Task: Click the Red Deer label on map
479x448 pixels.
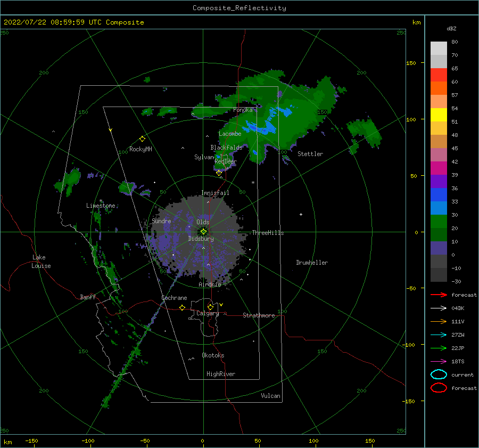Action: (x=226, y=161)
